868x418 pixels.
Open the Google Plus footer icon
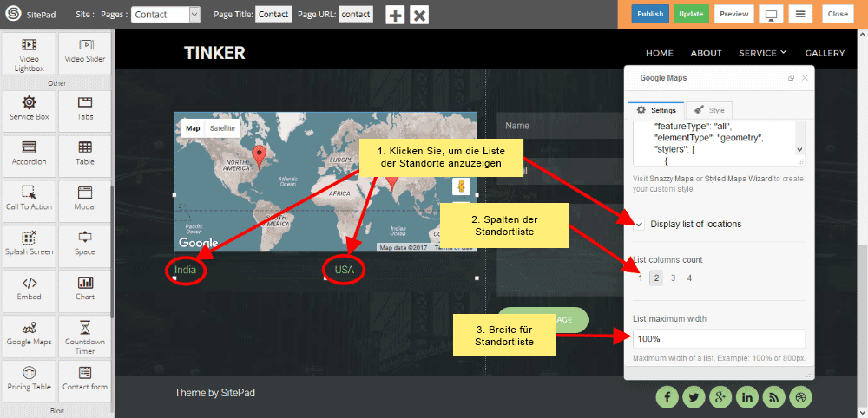pyautogui.click(x=720, y=396)
